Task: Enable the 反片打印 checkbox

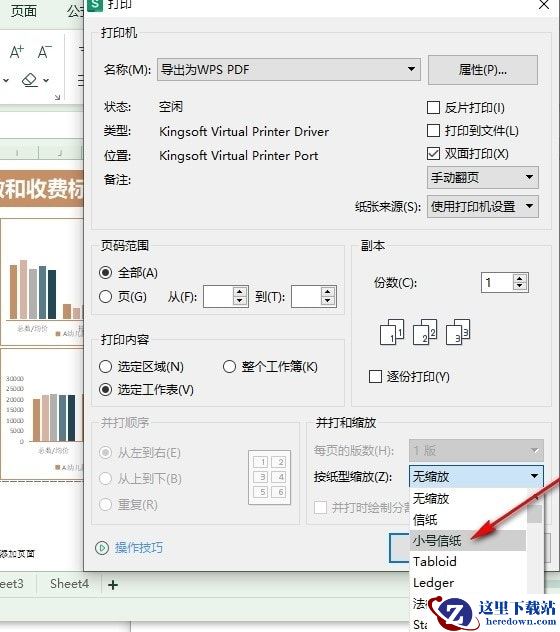Action: [x=433, y=108]
